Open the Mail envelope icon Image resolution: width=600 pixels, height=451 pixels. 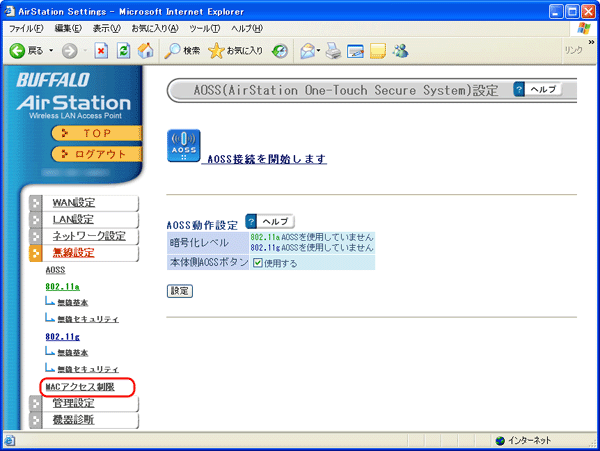308,50
